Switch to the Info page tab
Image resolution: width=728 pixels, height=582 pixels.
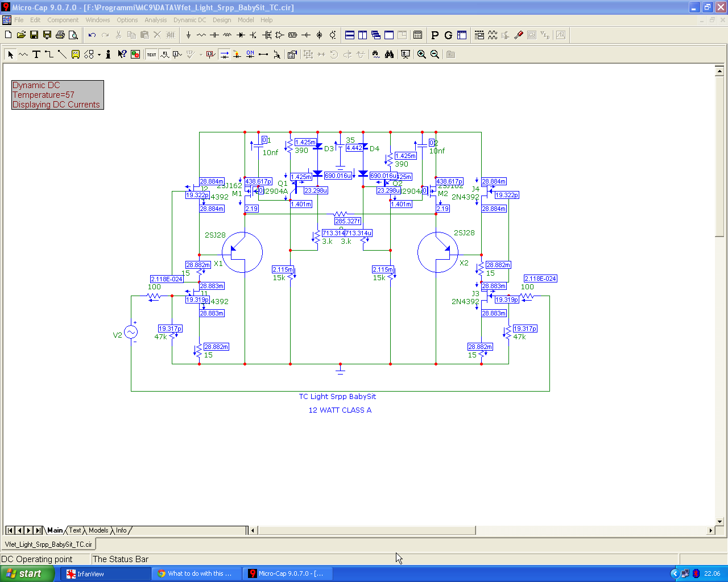[121, 530]
